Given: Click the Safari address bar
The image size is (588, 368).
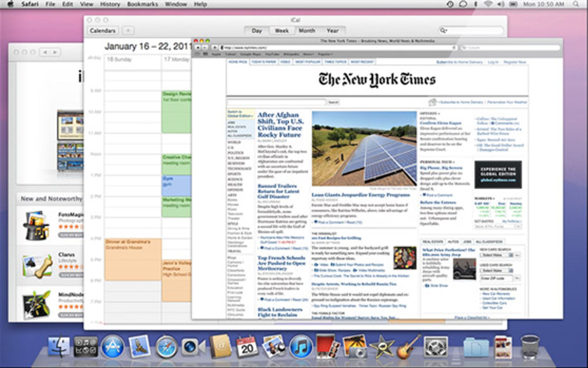Looking at the screenshot, I should coord(338,47).
